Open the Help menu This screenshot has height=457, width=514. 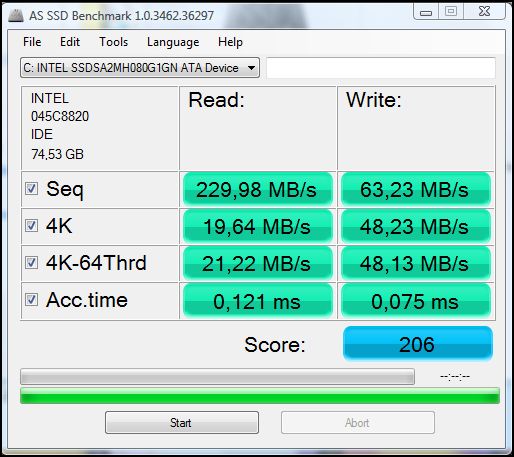(230, 42)
